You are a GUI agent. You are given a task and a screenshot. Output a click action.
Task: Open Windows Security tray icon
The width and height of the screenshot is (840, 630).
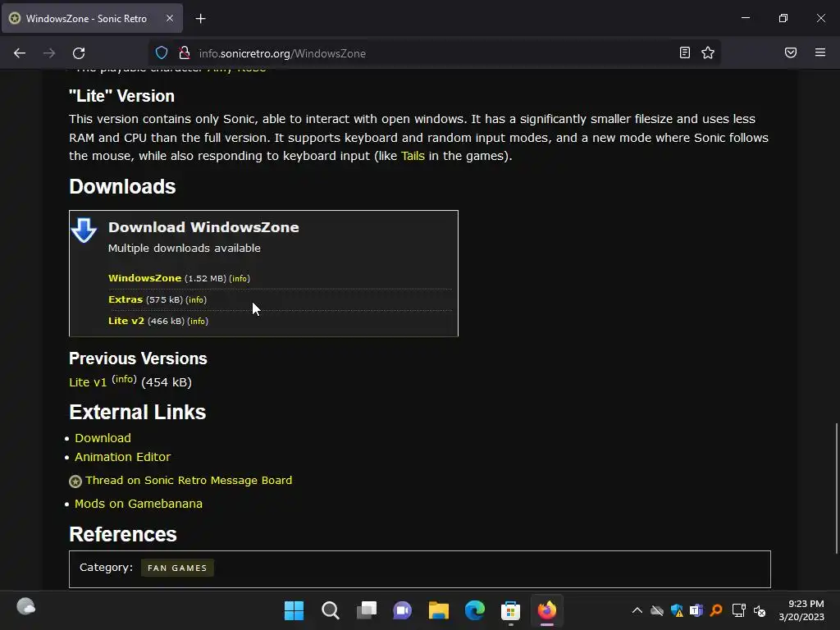coord(677,610)
